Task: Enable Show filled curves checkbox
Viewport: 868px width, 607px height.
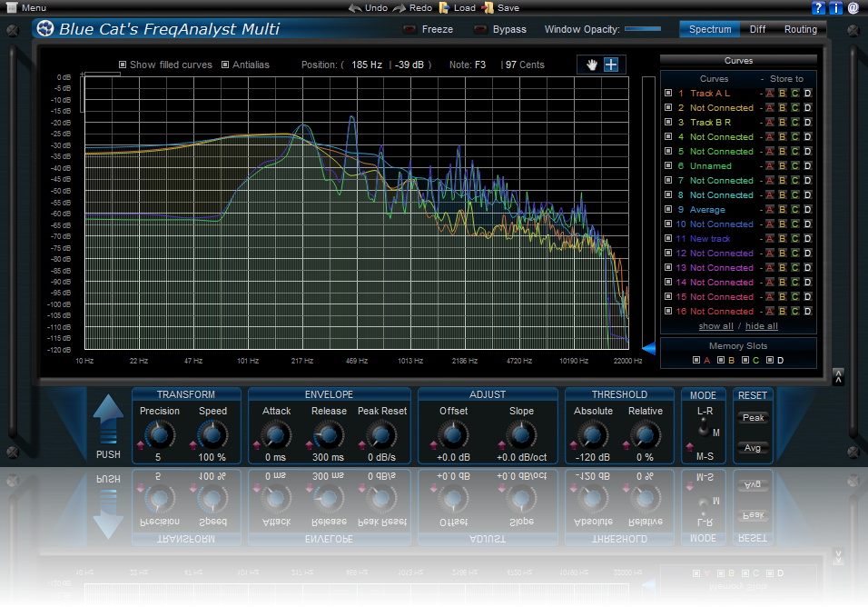Action: click(123, 65)
